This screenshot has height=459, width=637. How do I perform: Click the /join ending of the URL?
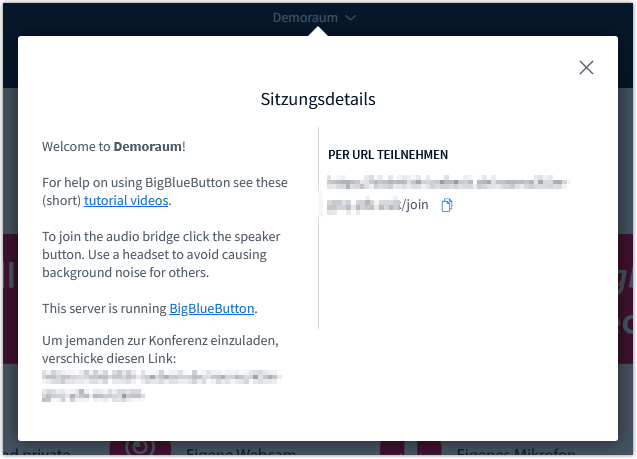coord(416,205)
